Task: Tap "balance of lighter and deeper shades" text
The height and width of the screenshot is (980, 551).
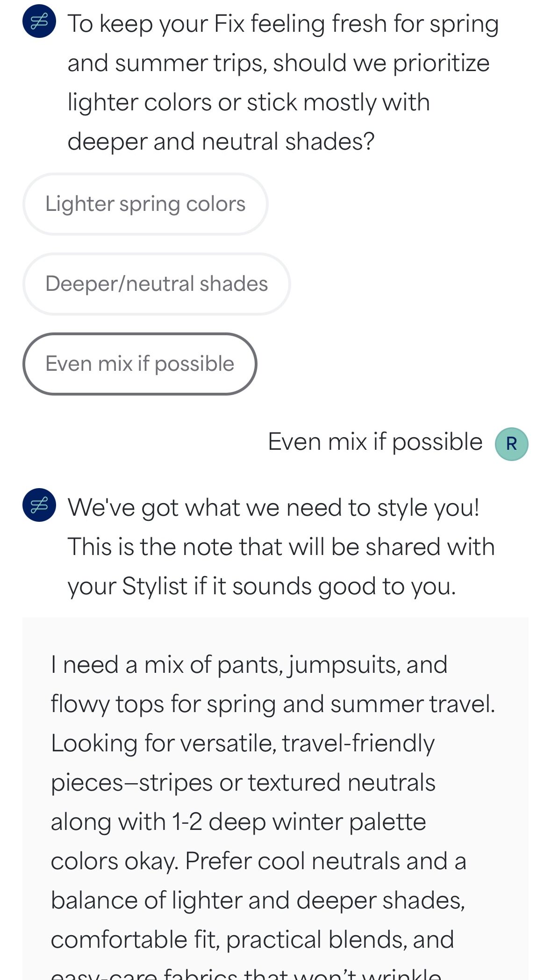Action: [258, 901]
